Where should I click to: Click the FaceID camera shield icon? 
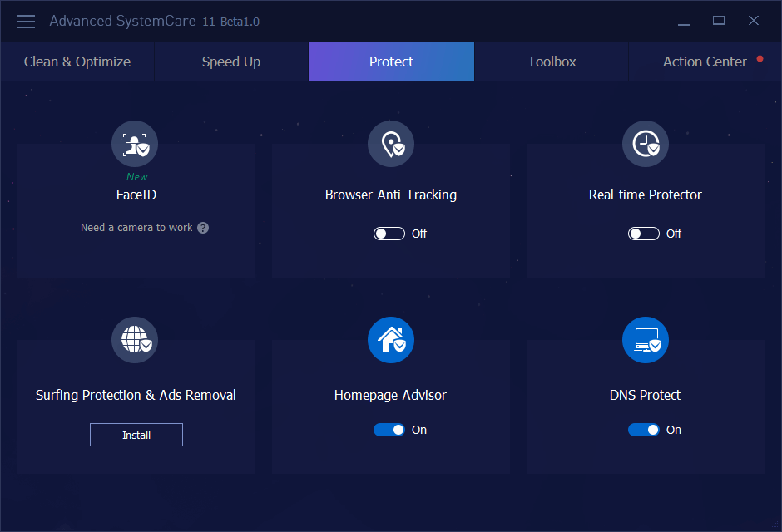click(135, 144)
